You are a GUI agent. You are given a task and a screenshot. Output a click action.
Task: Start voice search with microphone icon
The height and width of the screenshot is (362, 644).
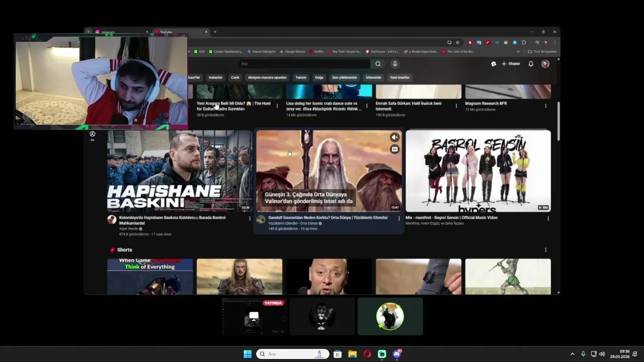395,64
